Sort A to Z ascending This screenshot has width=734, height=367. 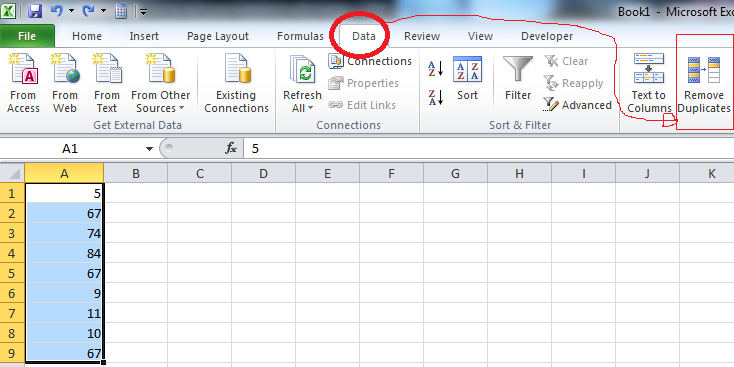click(436, 69)
